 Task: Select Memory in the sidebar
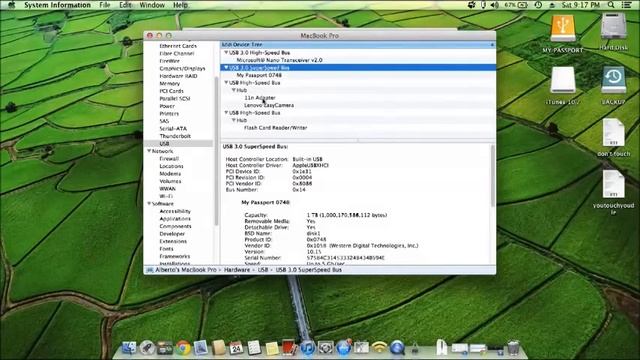tap(169, 83)
